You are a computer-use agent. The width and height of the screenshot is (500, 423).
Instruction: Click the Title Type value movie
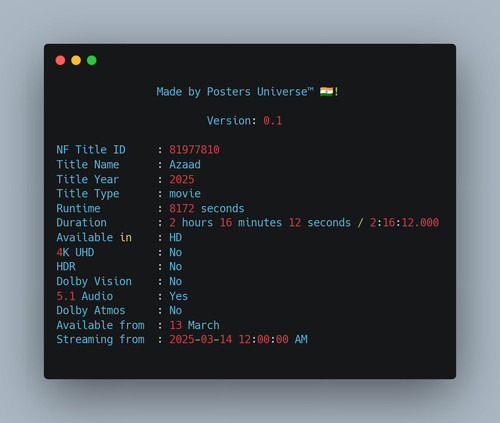click(185, 194)
